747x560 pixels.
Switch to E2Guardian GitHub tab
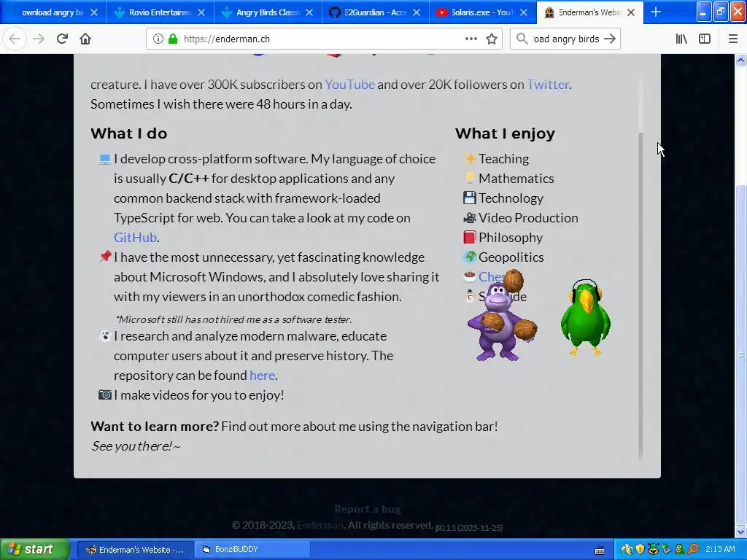coord(375,12)
